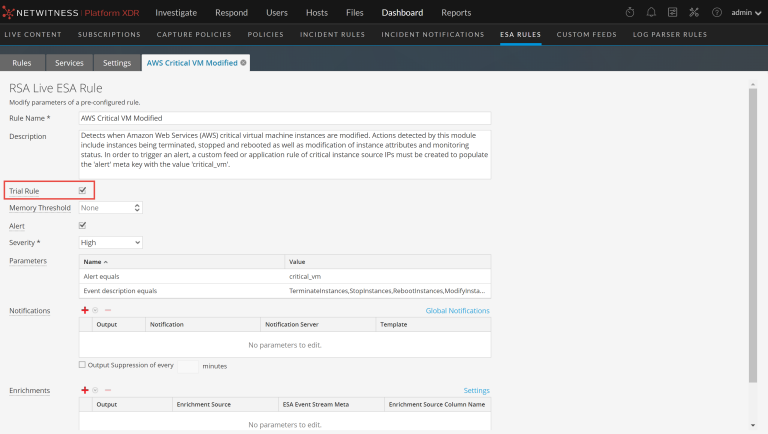This screenshot has width=768, height=434.
Task: Remove selected notification with minus icon
Action: point(107,311)
